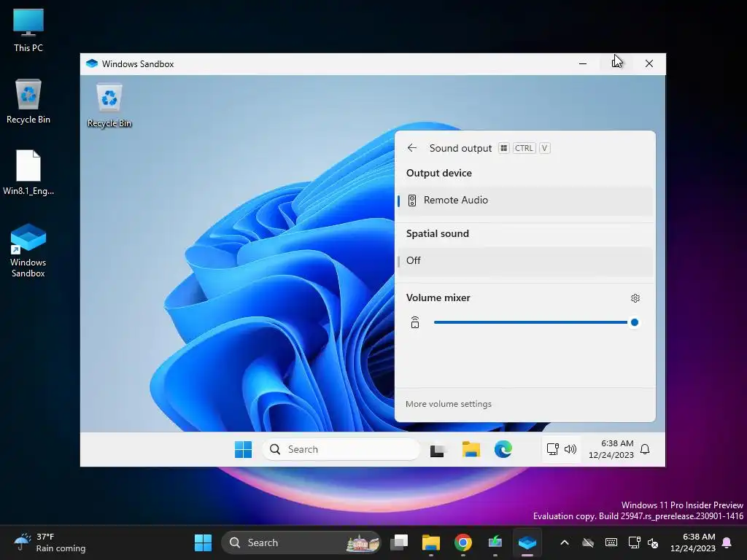Select This PC desktop icon
Viewport: 747px width, 560px height.
click(x=28, y=30)
